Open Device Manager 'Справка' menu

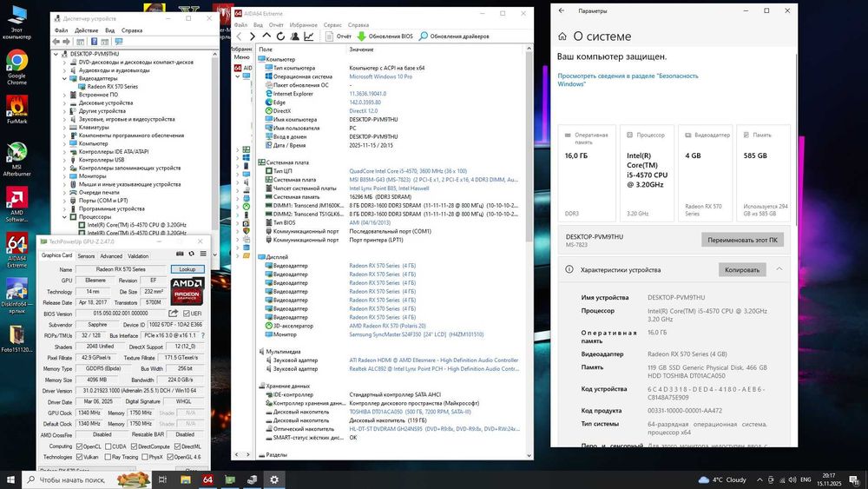click(x=132, y=30)
